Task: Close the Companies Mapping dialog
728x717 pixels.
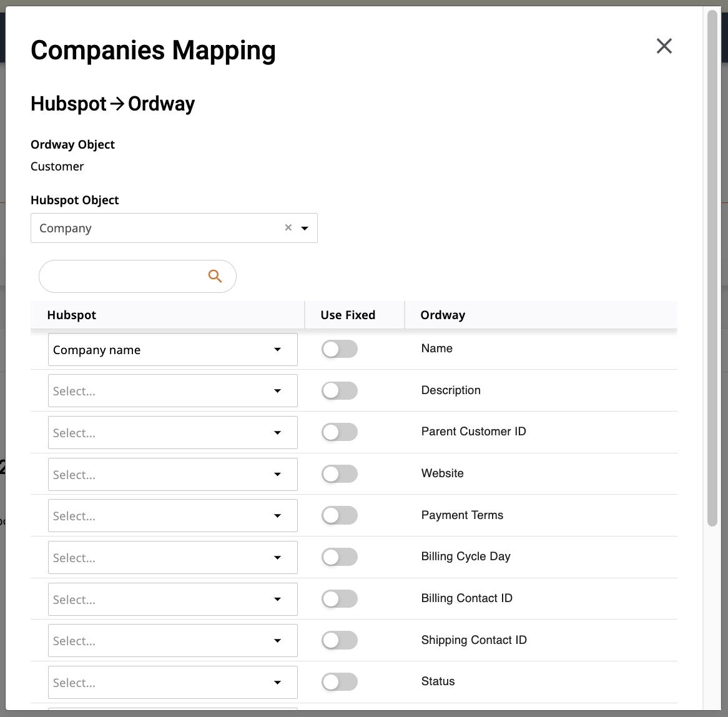Action: coord(664,46)
